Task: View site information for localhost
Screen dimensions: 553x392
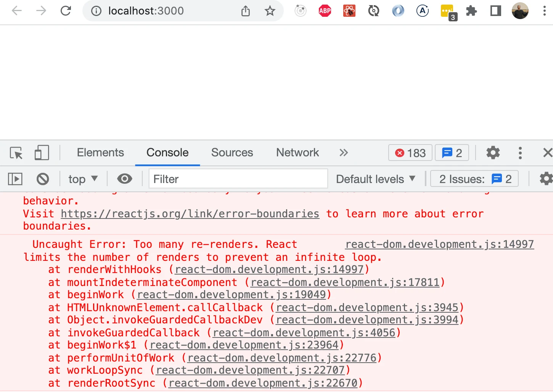Action: pos(96,11)
